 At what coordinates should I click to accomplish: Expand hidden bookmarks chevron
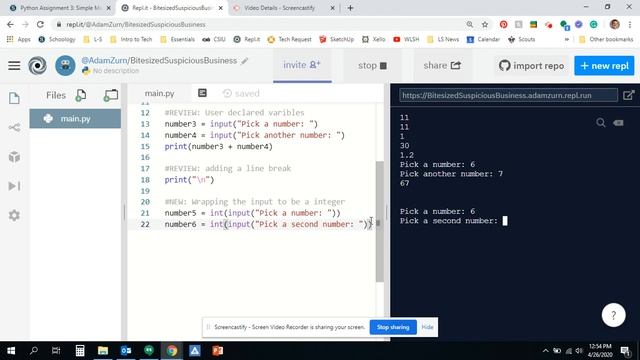[567, 39]
